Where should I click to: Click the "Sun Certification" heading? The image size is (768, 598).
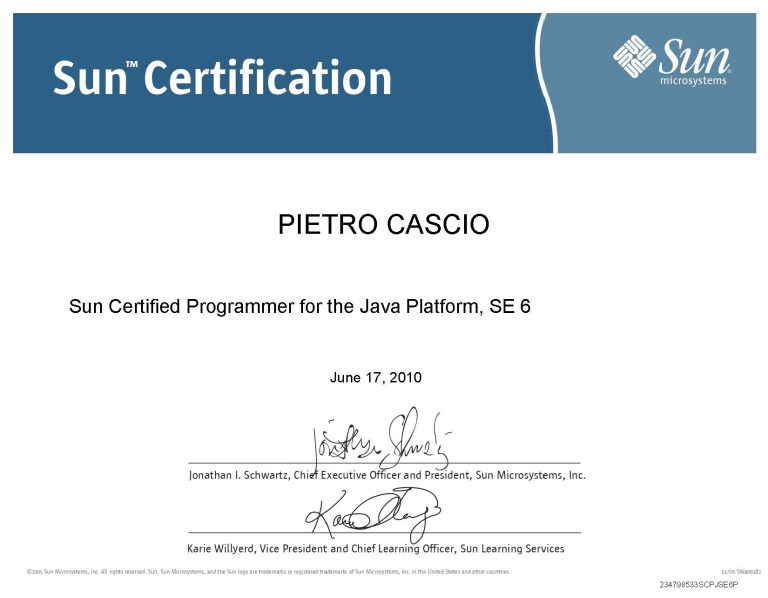pos(222,77)
